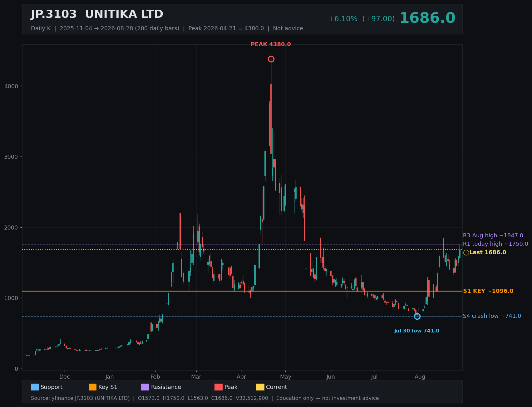Viewport: 532px width, 407px height.
Task: Click 'Education only — not investment advice' disclaimer
Action: tap(328, 398)
